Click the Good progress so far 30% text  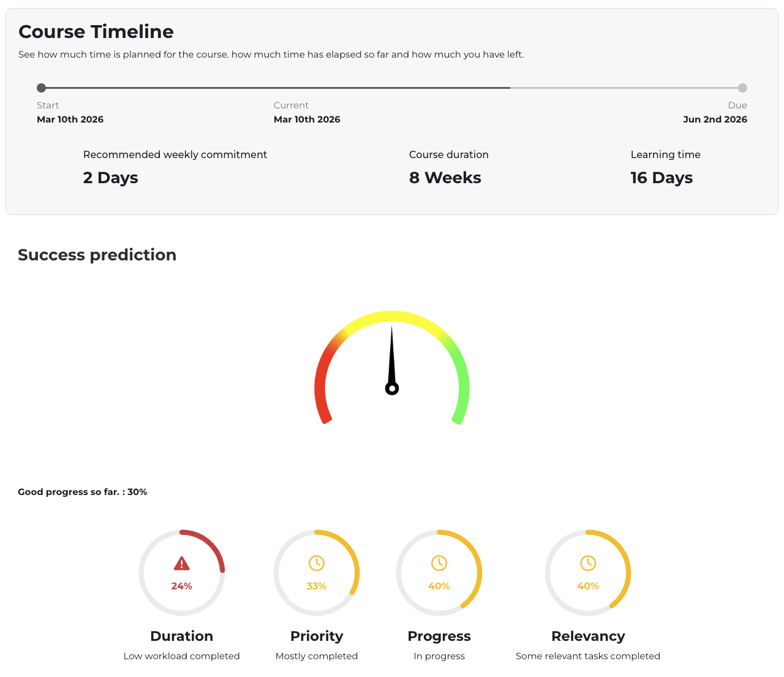(83, 491)
